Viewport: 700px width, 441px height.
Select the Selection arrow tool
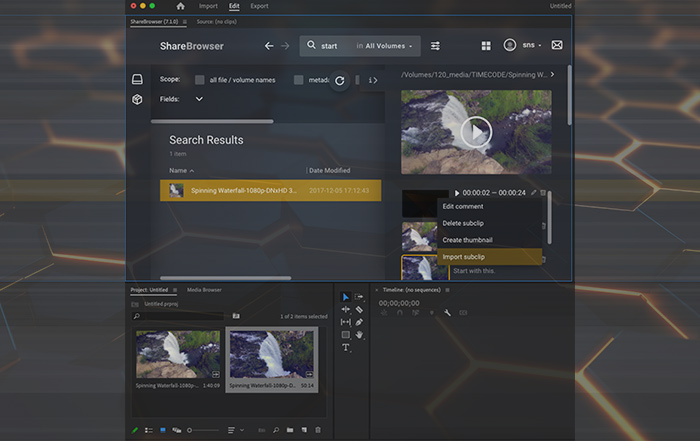pyautogui.click(x=346, y=297)
